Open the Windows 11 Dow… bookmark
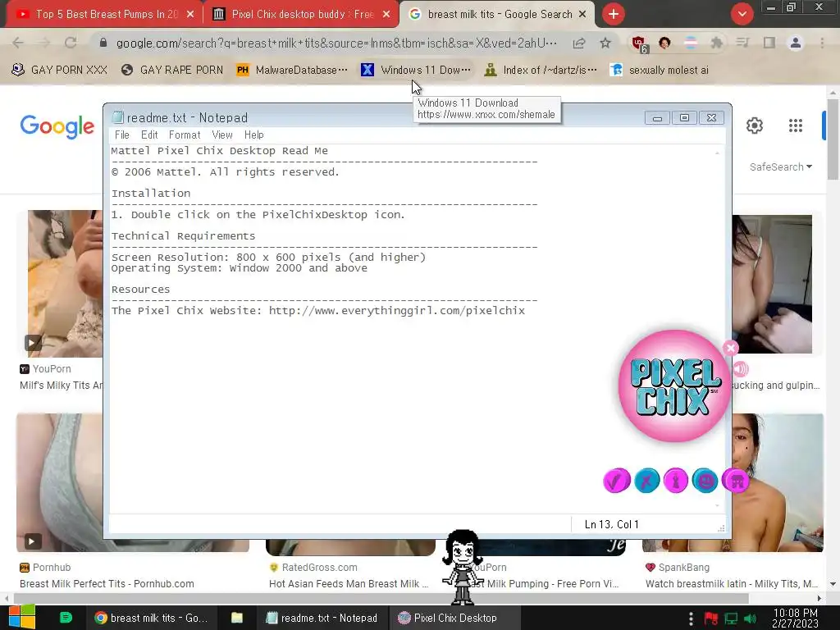Screen dimensions: 840x630 (416, 71)
